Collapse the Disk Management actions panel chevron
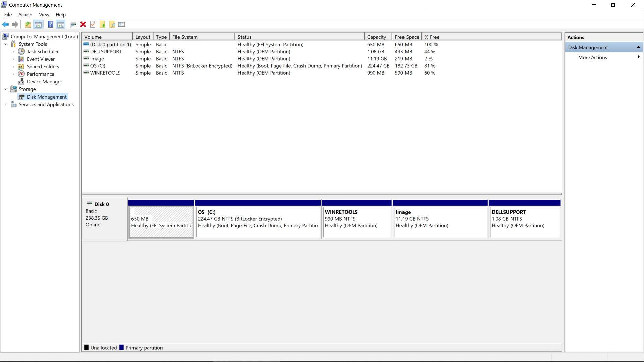Image resolution: width=644 pixels, height=362 pixels. 639,47
